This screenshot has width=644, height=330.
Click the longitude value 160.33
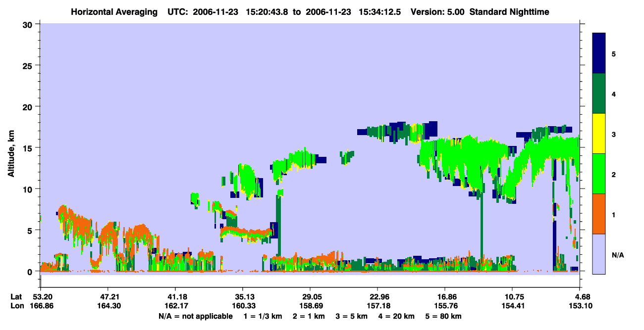click(243, 306)
